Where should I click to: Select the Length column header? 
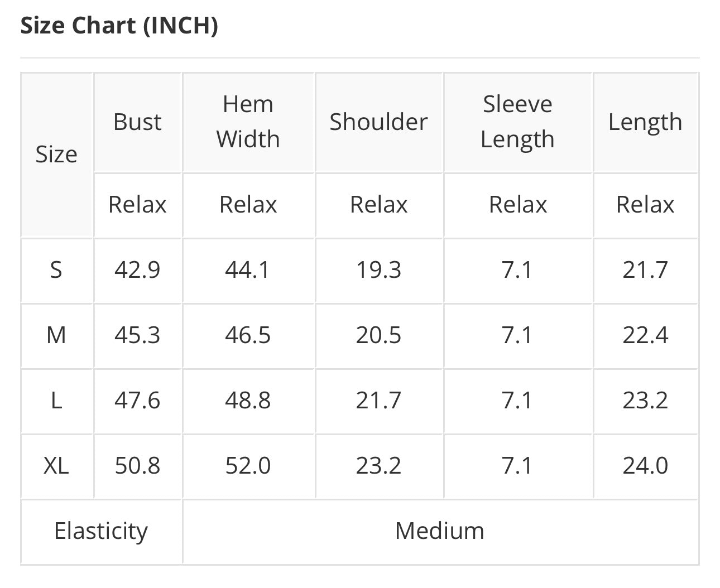coord(645,122)
